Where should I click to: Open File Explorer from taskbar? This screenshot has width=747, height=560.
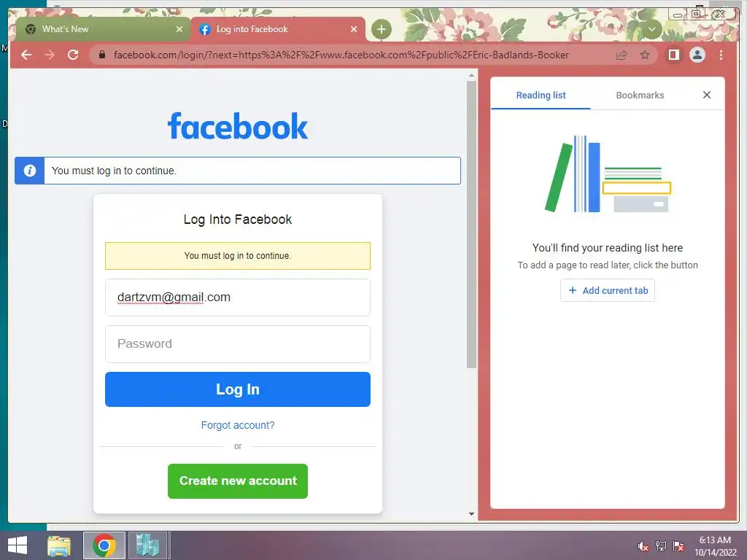click(59, 545)
